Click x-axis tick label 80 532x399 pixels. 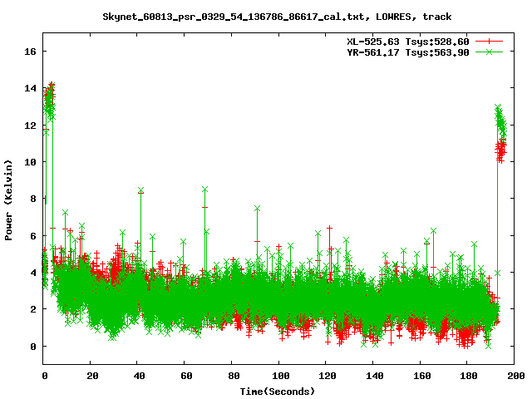coord(234,376)
